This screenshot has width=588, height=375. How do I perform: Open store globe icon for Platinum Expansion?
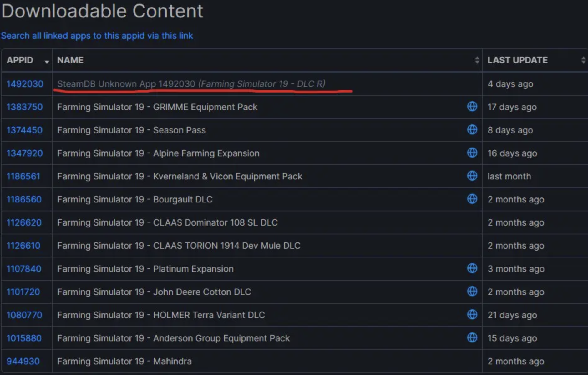click(472, 268)
